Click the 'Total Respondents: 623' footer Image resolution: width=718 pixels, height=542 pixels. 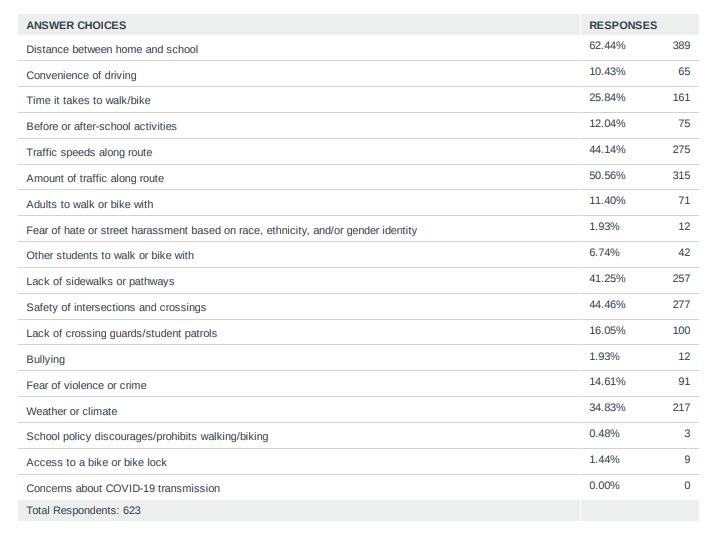pos(83,510)
